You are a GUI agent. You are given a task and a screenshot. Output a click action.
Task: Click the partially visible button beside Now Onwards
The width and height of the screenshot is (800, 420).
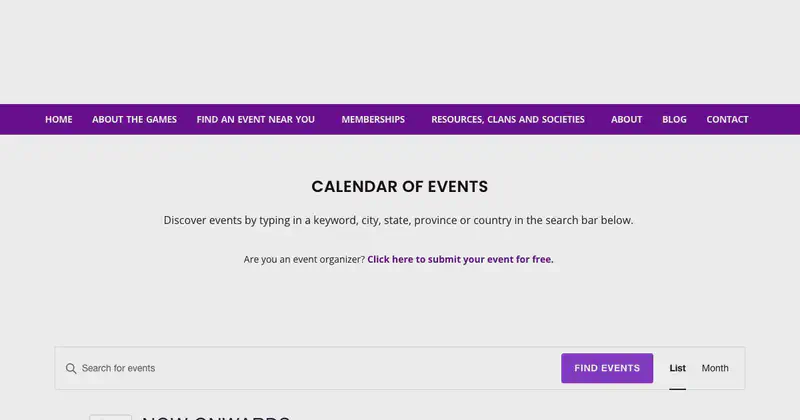[110, 417]
